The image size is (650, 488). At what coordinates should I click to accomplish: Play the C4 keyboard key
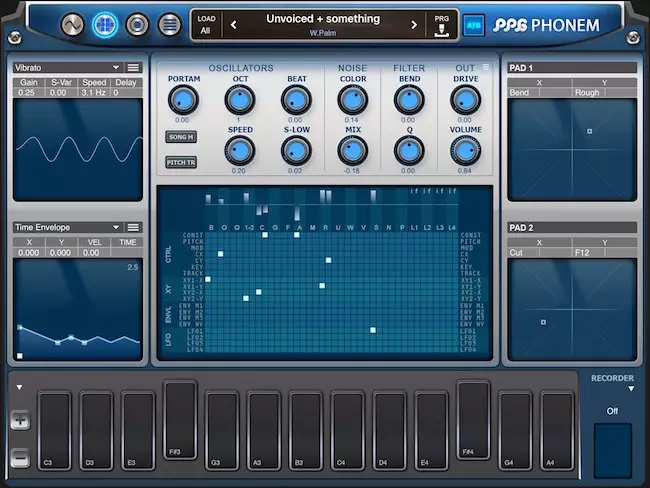347,430
